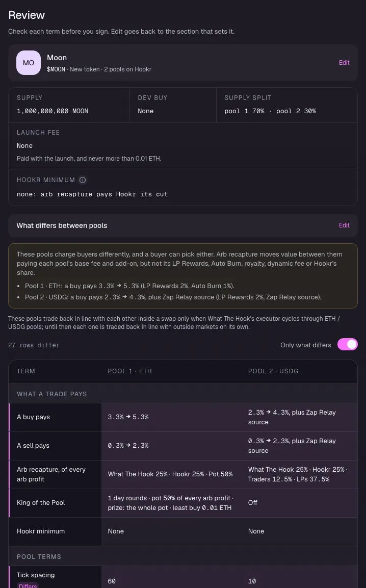Edit the What differs between pools section
The height and width of the screenshot is (588, 366).
coord(344,225)
